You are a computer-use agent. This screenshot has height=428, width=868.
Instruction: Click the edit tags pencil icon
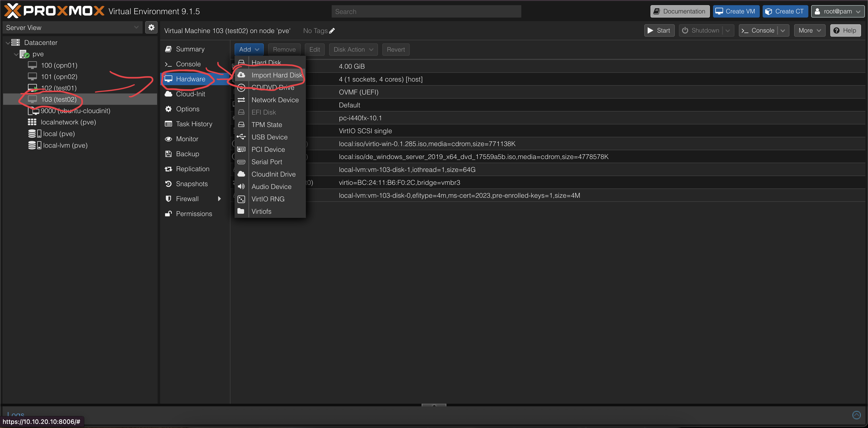[332, 31]
